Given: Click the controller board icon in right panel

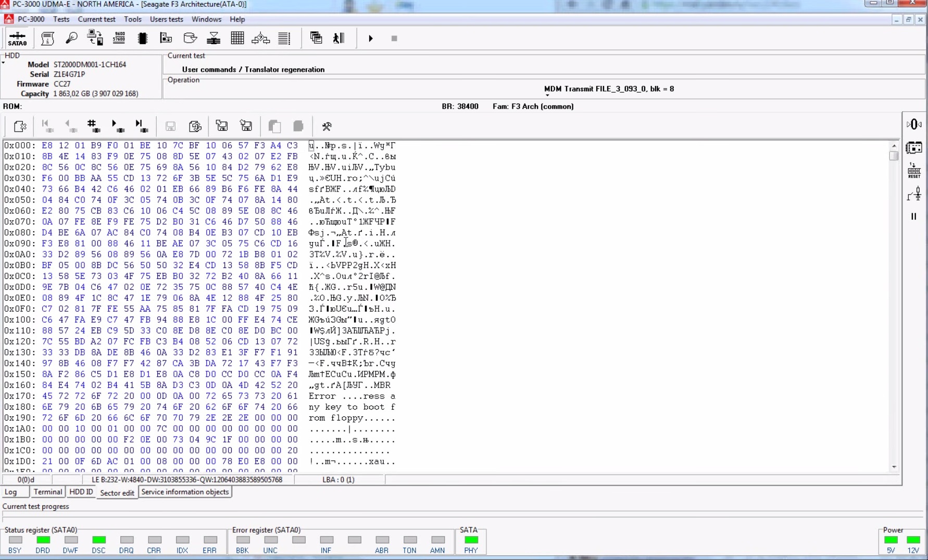Looking at the screenshot, I should point(914,148).
